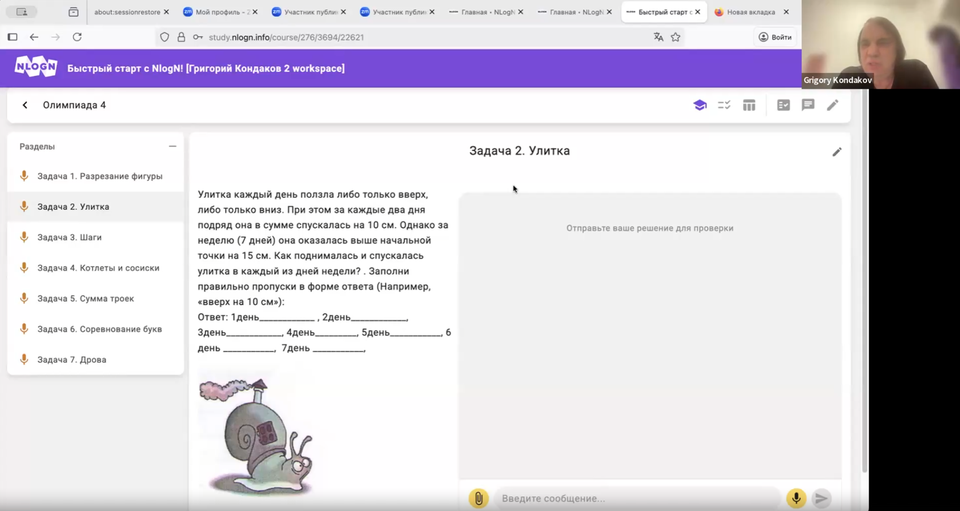Click the NLogN logo
The width and height of the screenshot is (960, 511).
point(36,67)
